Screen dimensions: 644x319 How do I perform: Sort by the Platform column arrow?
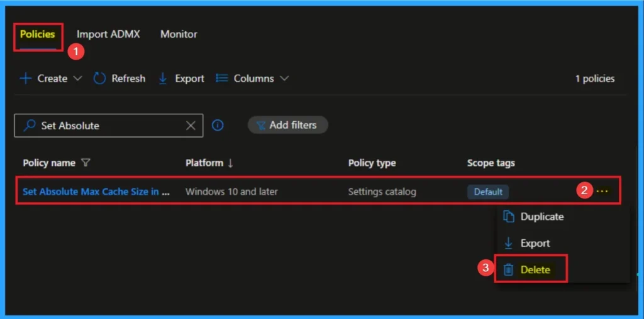(230, 163)
